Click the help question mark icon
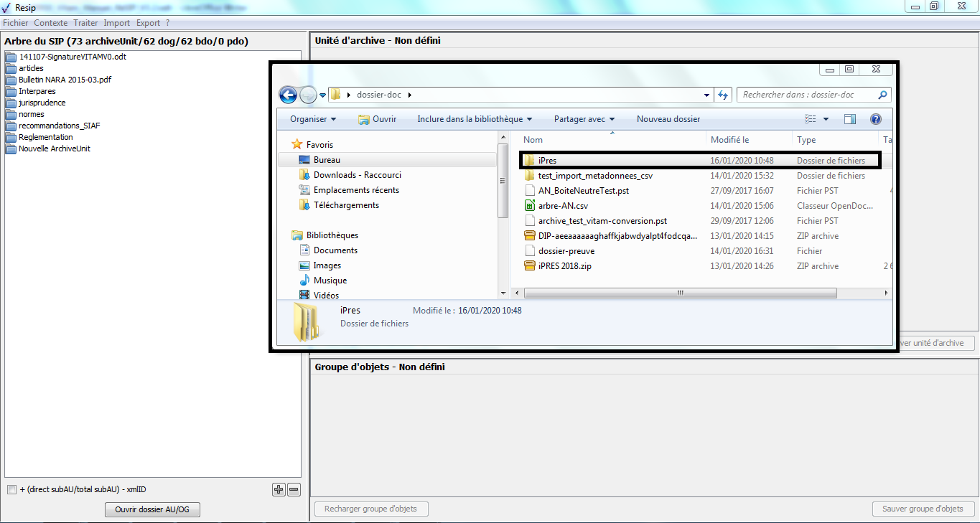The image size is (980, 523). click(x=875, y=119)
